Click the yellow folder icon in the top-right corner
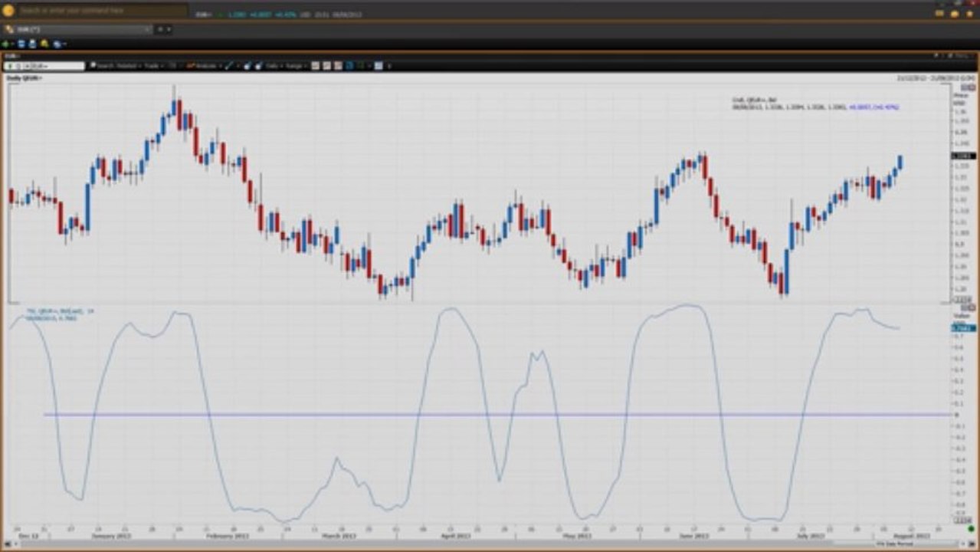 coord(955,12)
